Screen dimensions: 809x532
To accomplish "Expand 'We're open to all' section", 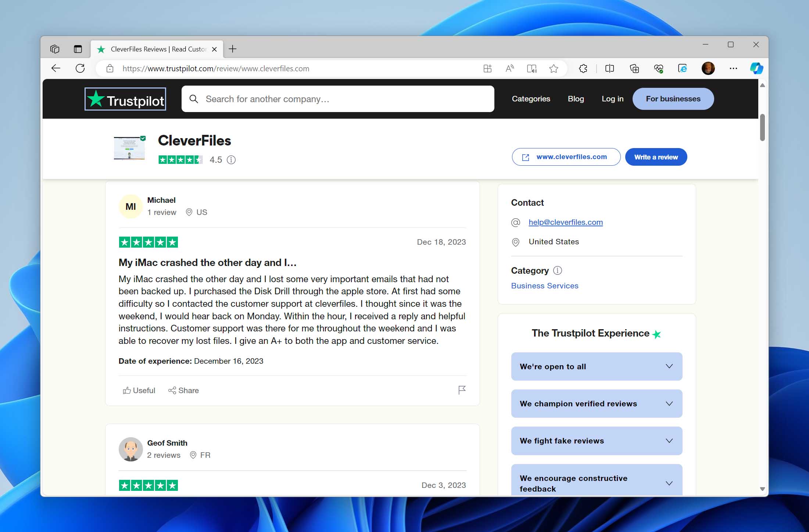I will [597, 366].
